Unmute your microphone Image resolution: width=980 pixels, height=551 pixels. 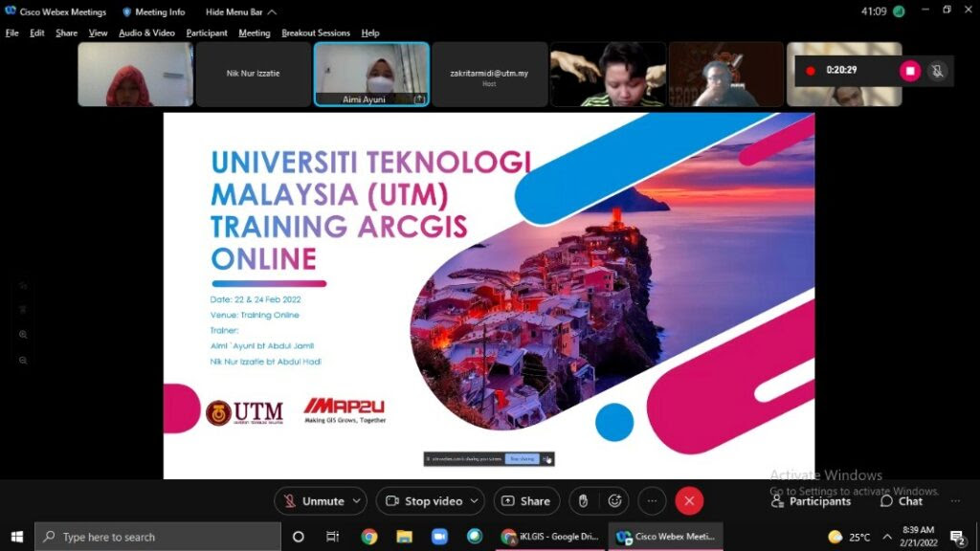[x=316, y=500]
